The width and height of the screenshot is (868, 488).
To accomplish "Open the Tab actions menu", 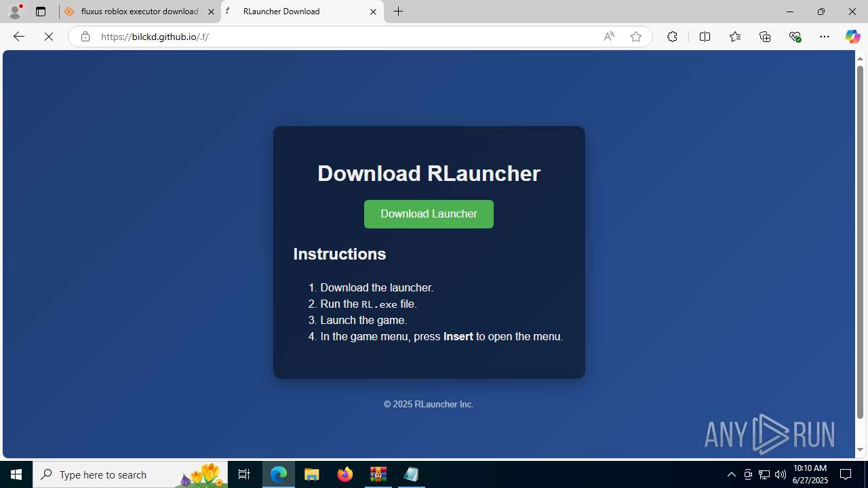I will point(41,12).
